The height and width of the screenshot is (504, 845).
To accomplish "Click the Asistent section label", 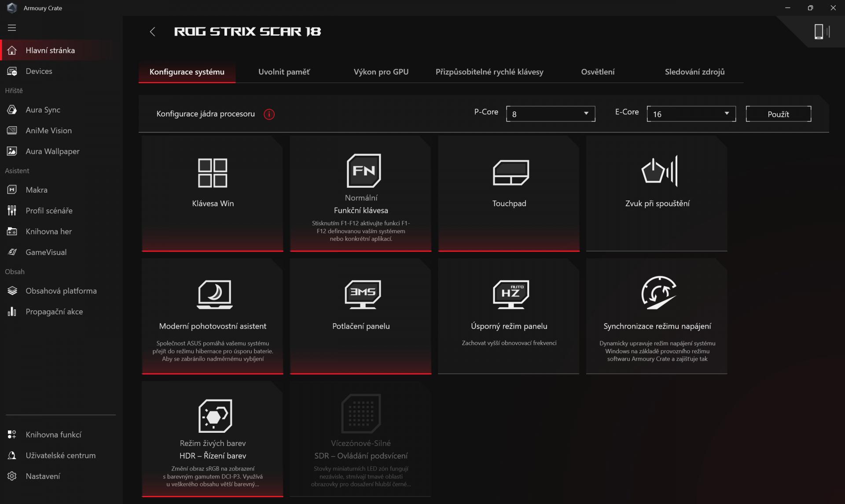I will 17,171.
